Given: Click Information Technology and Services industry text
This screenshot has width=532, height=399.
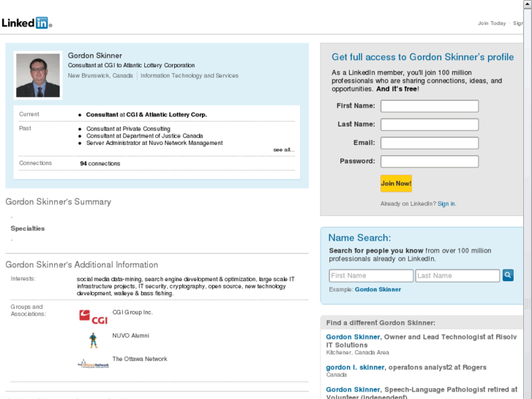Looking at the screenshot, I should coord(190,75).
